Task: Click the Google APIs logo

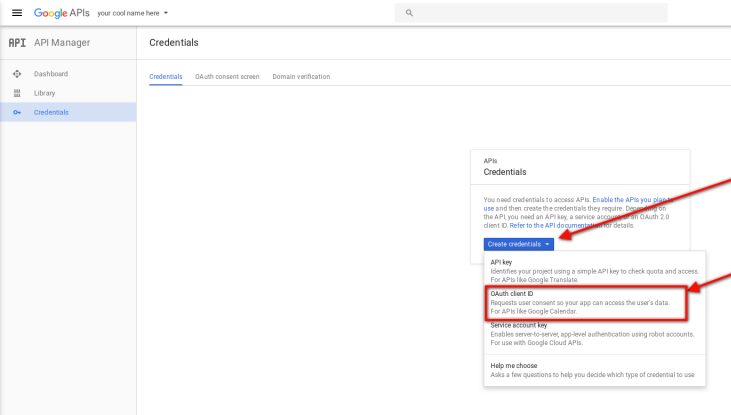Action: tap(62, 13)
